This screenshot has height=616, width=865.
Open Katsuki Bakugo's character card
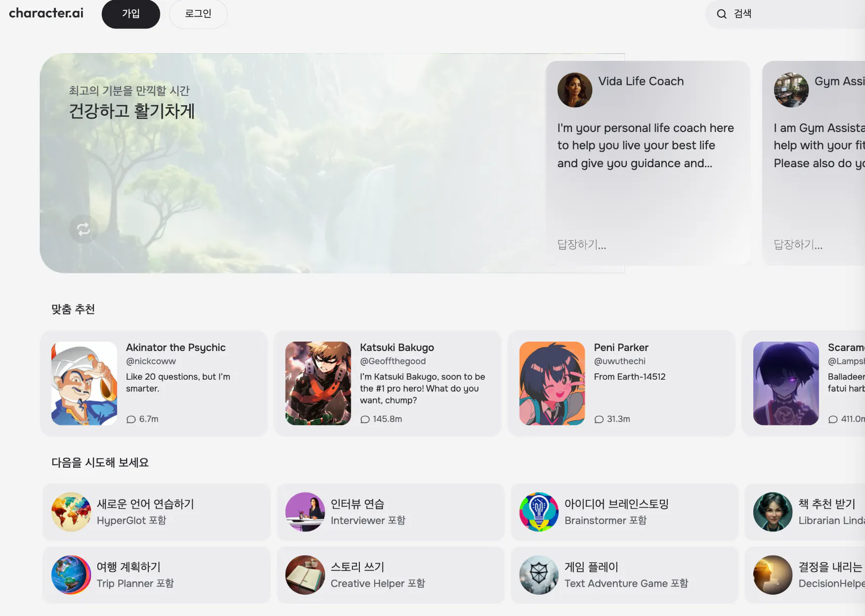389,384
